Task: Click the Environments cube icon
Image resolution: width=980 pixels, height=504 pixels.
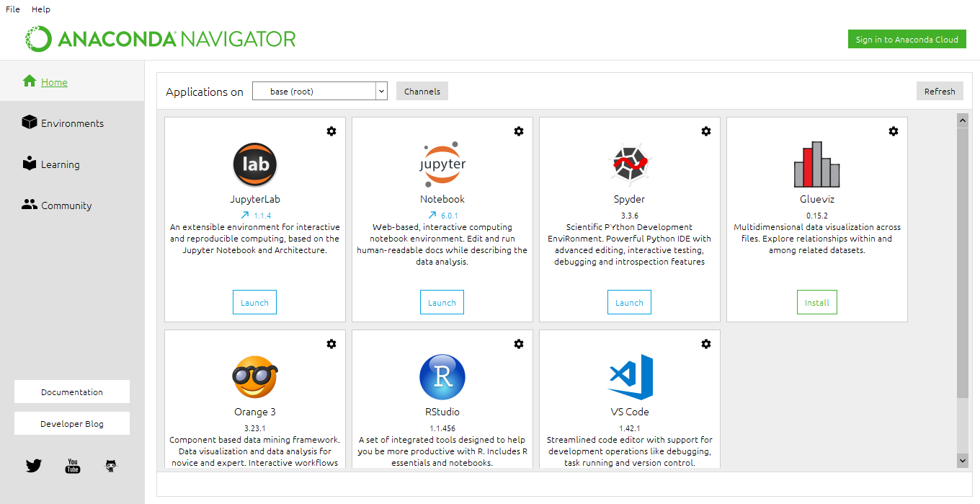Action: [30, 122]
